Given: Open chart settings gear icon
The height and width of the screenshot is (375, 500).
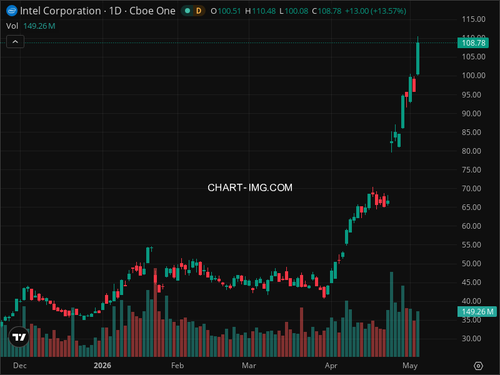Looking at the screenshot, I should coord(478,366).
